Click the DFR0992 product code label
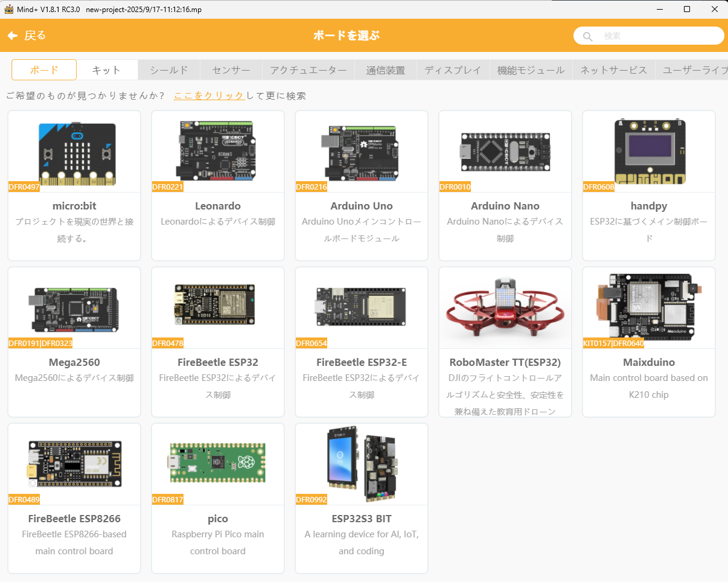Viewport: 728px width, 582px height. 311,500
